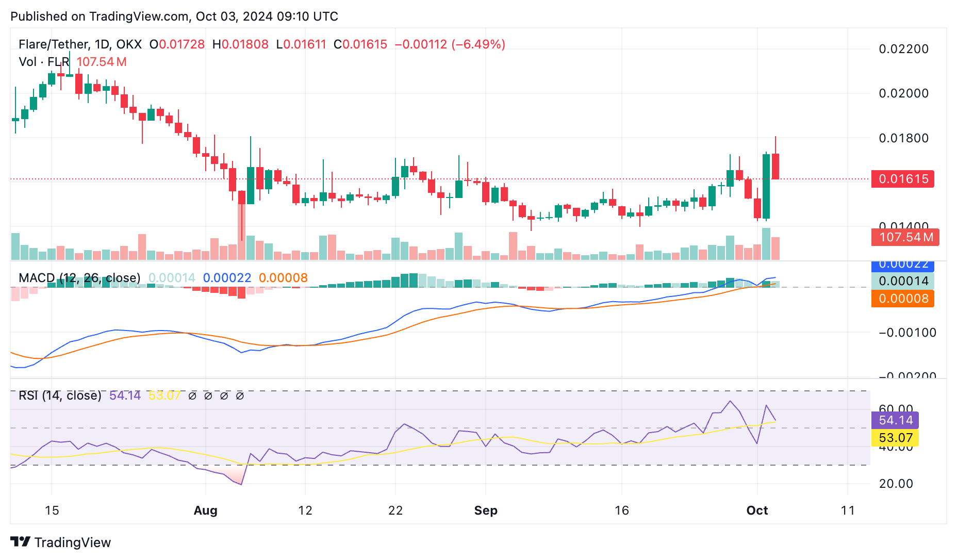Click the '22' date label on time axis
The image size is (957, 560).
395,510
